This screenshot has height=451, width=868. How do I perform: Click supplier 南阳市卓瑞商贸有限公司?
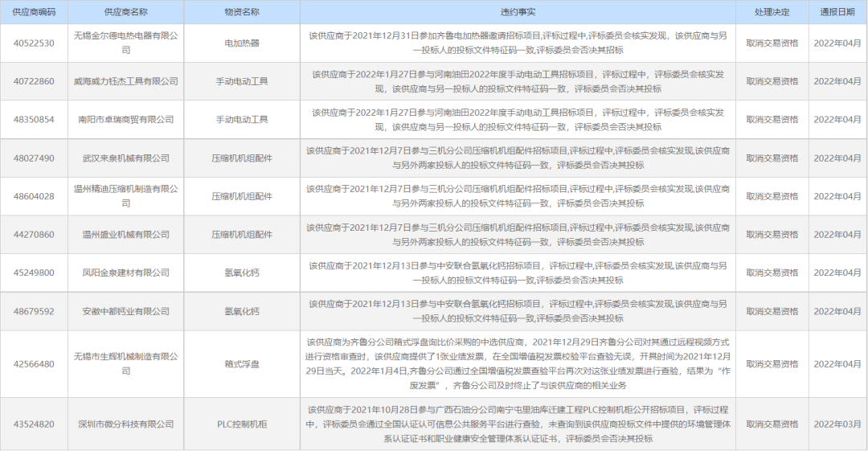pos(125,120)
